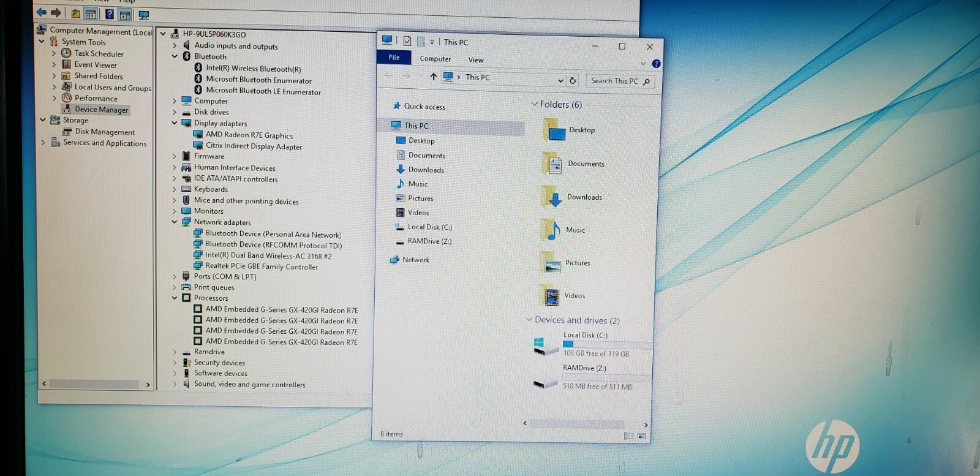Select Microsoft Bluetooth Enumerator device

(258, 80)
